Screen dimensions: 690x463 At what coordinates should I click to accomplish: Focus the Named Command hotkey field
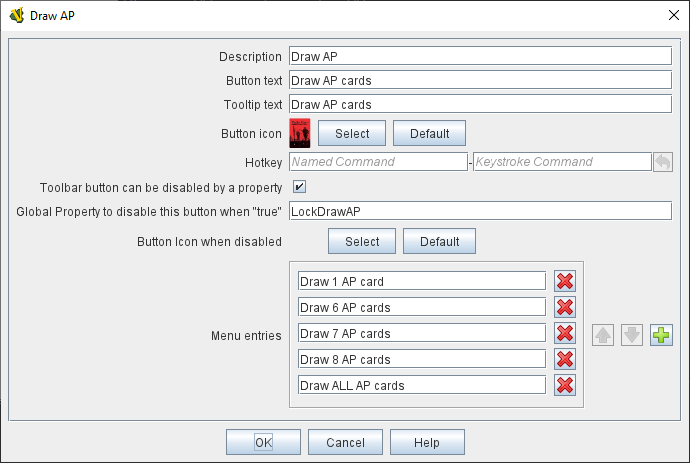(x=378, y=162)
